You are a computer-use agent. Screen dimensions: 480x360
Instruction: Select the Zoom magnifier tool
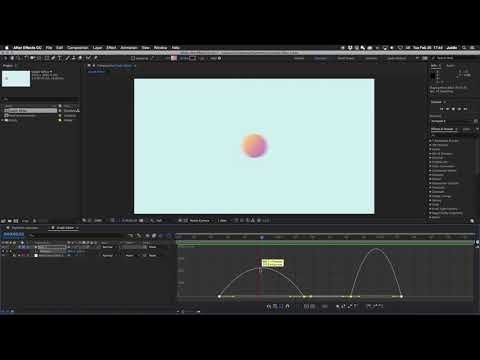pyautogui.click(x=18, y=58)
